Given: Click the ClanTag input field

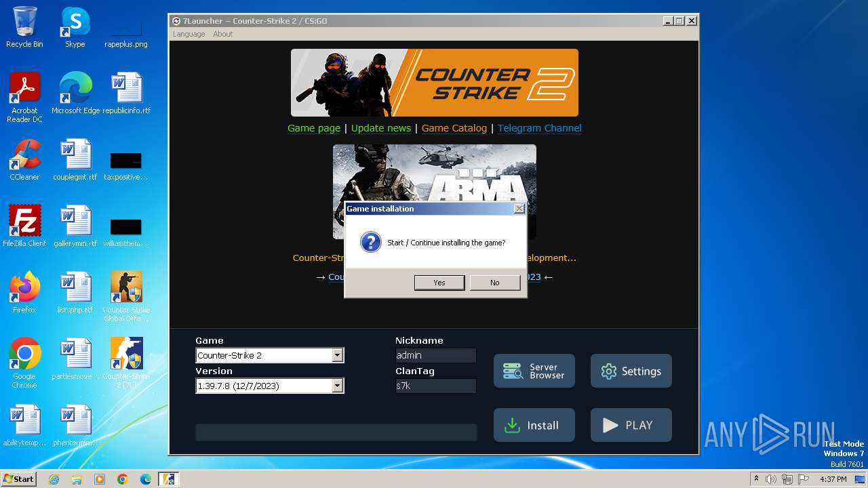Looking at the screenshot, I should [x=435, y=386].
